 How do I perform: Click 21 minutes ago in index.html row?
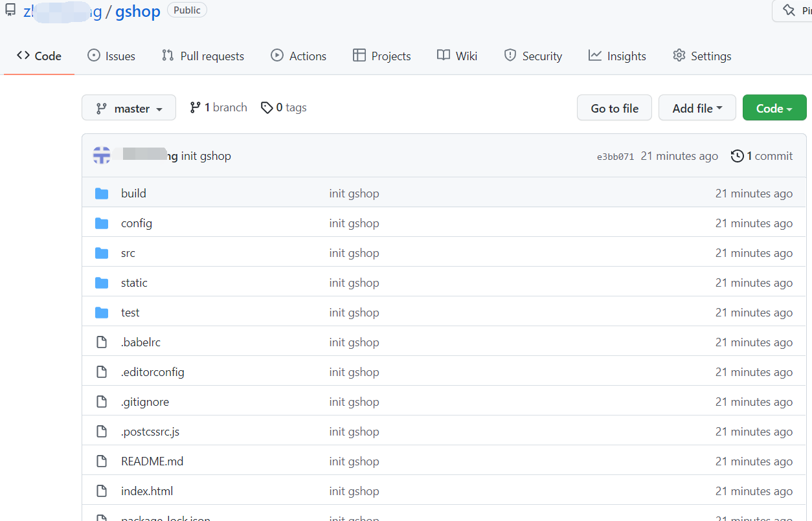[754, 491]
